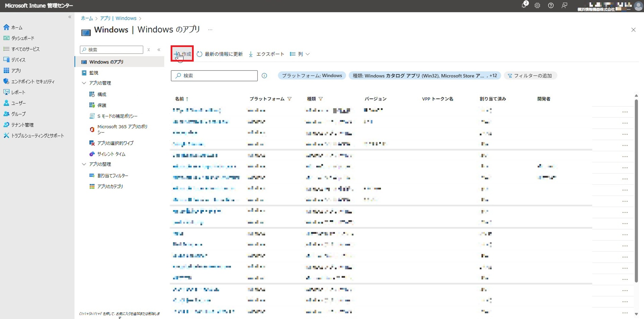Click フィルターの追加 to add filter

pyautogui.click(x=530, y=76)
